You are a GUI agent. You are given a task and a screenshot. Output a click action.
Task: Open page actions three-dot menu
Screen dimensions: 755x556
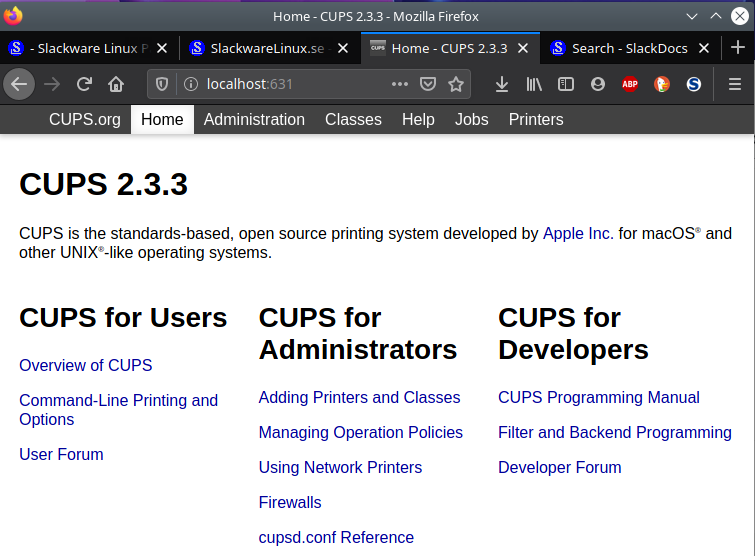click(400, 84)
